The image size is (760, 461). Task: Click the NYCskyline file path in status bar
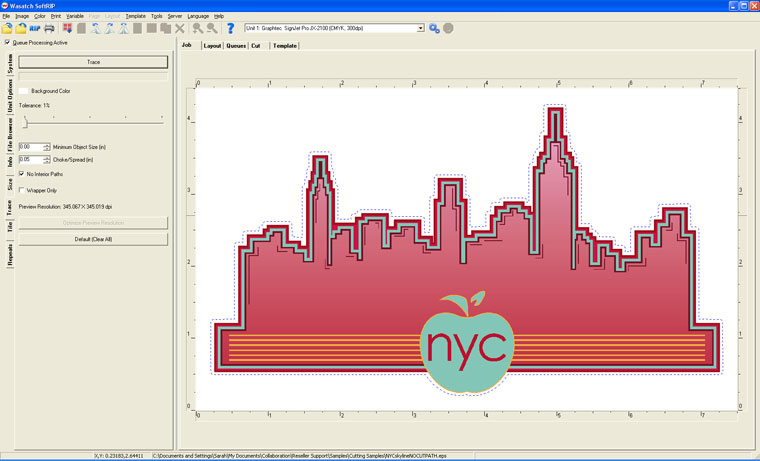300,456
